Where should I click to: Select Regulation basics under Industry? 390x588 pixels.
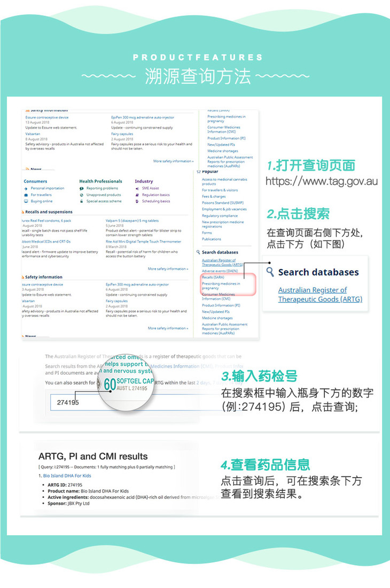155,195
